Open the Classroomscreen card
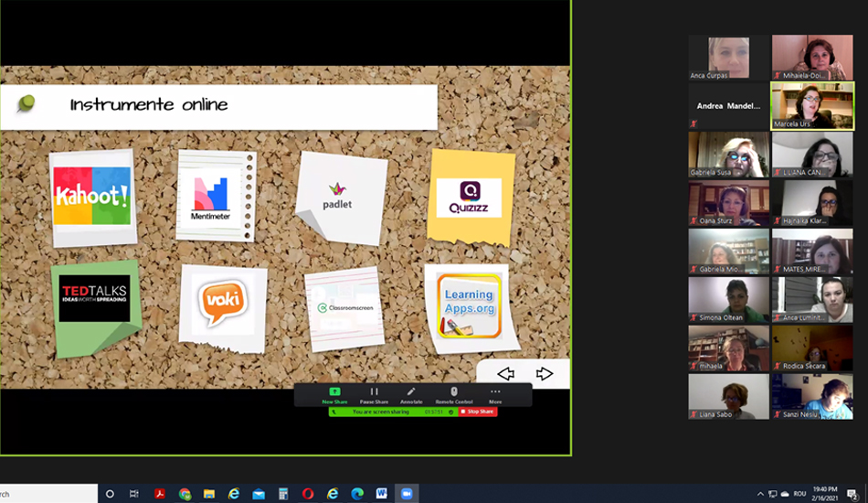The width and height of the screenshot is (868, 503). (x=344, y=308)
